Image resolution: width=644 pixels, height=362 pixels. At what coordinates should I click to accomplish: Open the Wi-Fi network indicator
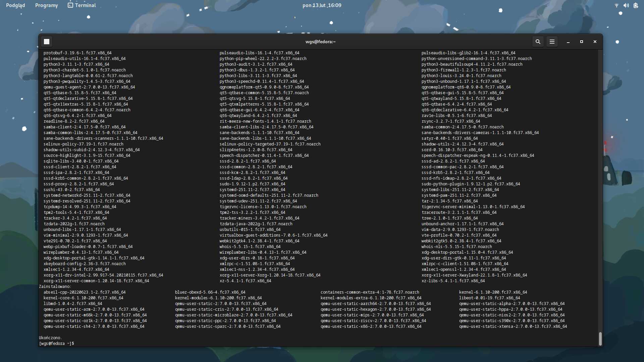tap(616, 5)
